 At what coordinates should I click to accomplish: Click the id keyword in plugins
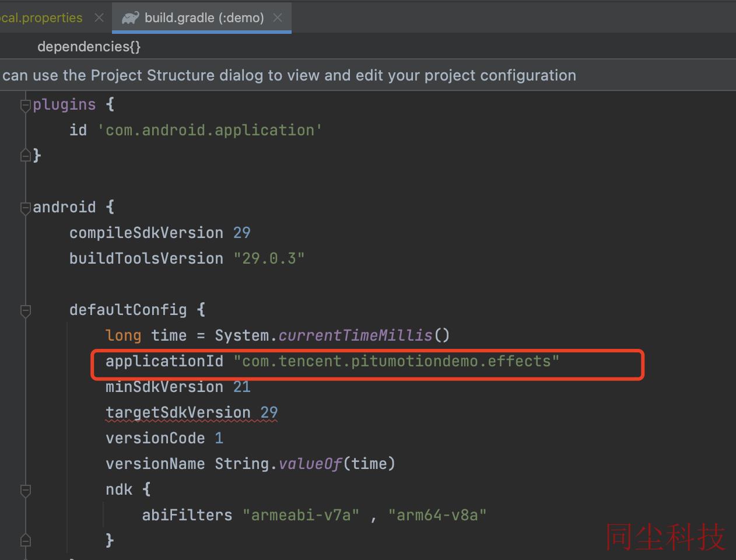coord(78,130)
